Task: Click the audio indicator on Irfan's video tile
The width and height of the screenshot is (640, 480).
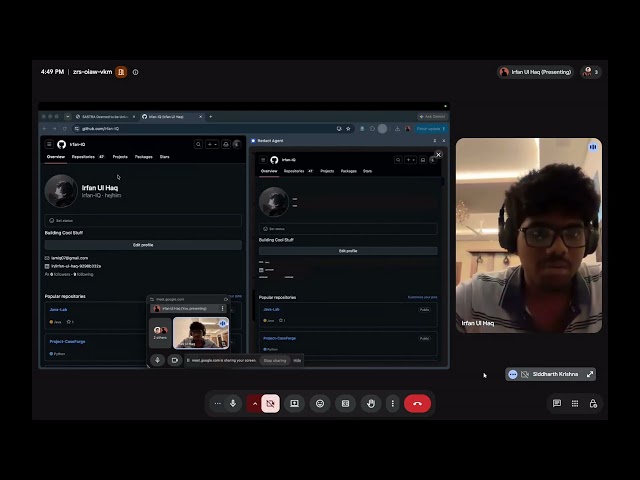Action: 593,147
